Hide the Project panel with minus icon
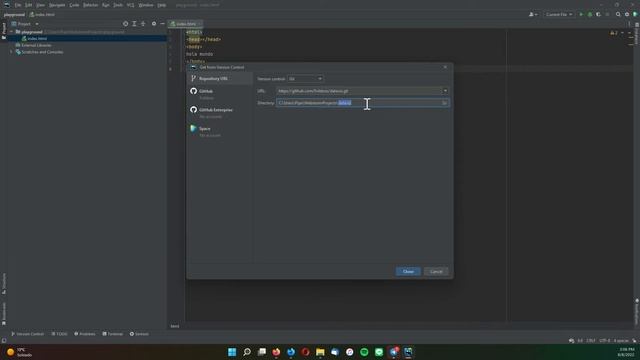This screenshot has width=640, height=360. [162, 24]
